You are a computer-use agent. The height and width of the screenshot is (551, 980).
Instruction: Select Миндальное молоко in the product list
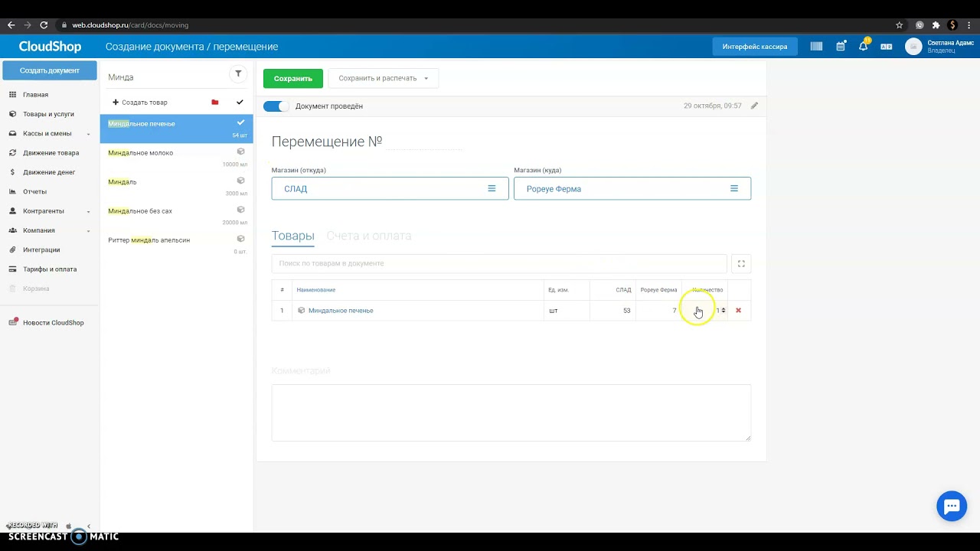(177, 158)
